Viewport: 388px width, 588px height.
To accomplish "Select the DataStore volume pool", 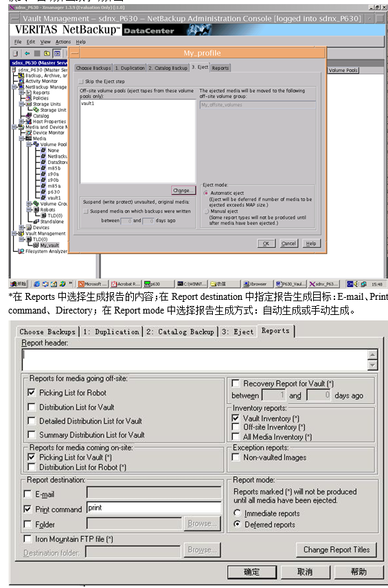I will [57, 163].
